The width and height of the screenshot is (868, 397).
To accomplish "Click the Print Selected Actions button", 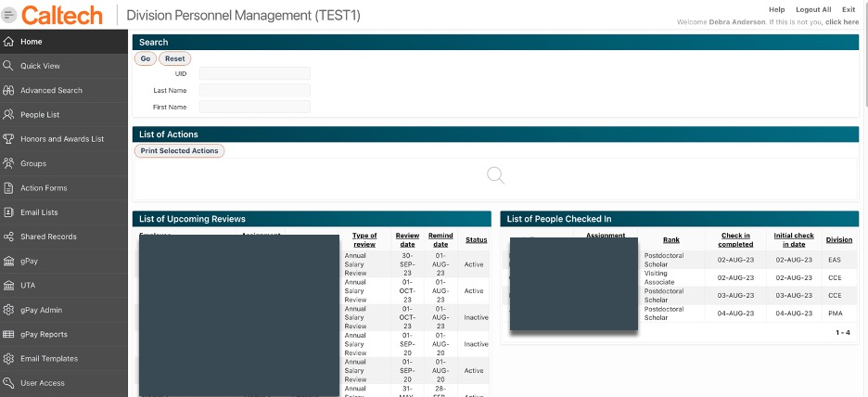I will (180, 151).
